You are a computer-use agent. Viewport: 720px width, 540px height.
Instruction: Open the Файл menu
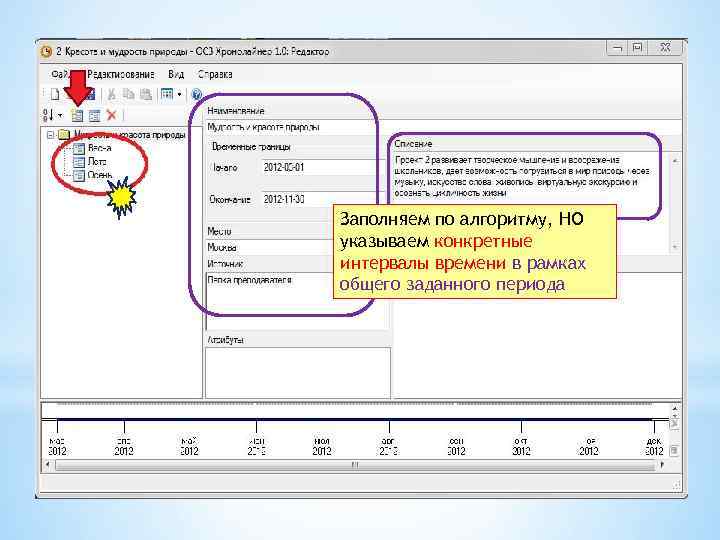pyautogui.click(x=61, y=74)
